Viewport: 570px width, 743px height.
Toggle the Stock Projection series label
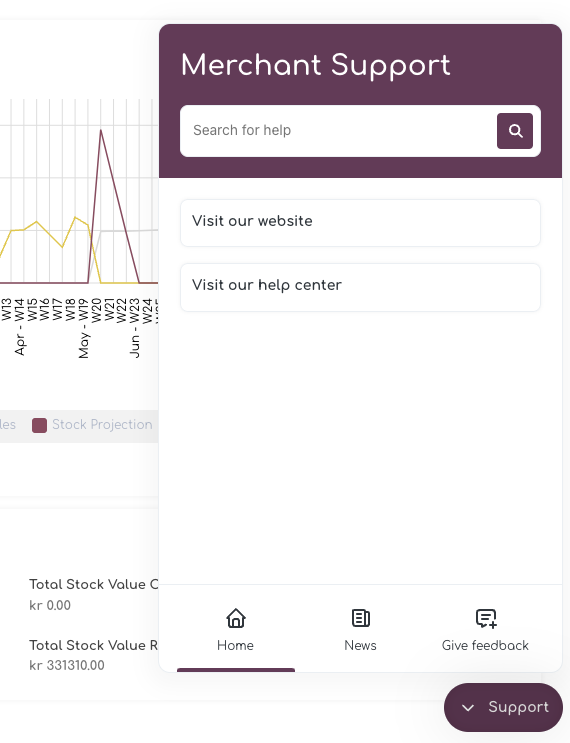[102, 424]
